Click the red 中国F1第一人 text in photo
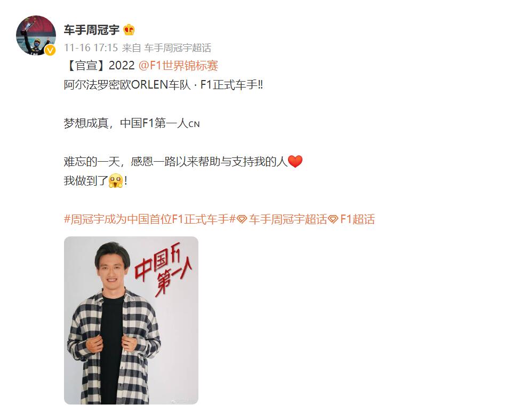This screenshot has width=512, height=420. (x=163, y=269)
